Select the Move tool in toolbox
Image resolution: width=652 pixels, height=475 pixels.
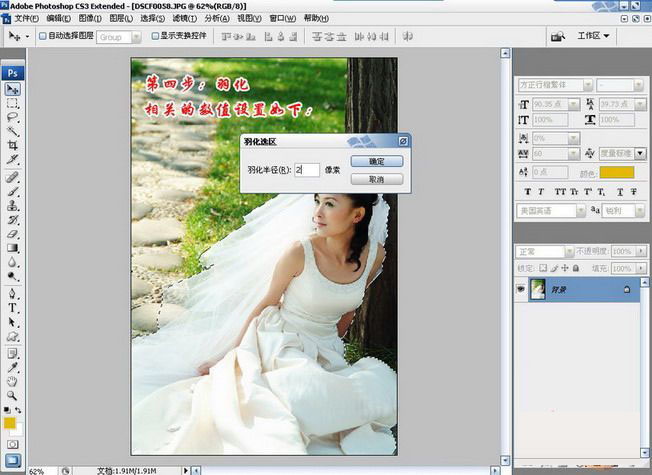click(13, 90)
